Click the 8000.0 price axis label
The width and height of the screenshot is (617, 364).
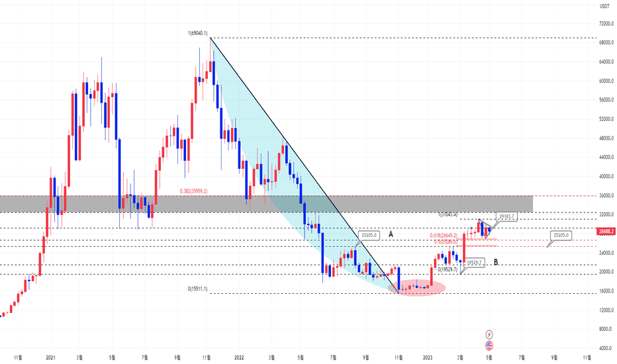606,329
